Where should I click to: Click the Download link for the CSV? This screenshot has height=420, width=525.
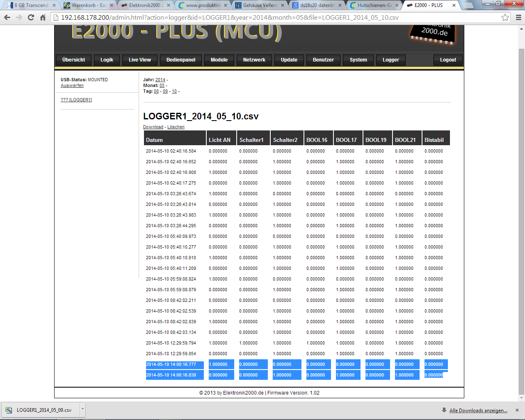click(153, 127)
